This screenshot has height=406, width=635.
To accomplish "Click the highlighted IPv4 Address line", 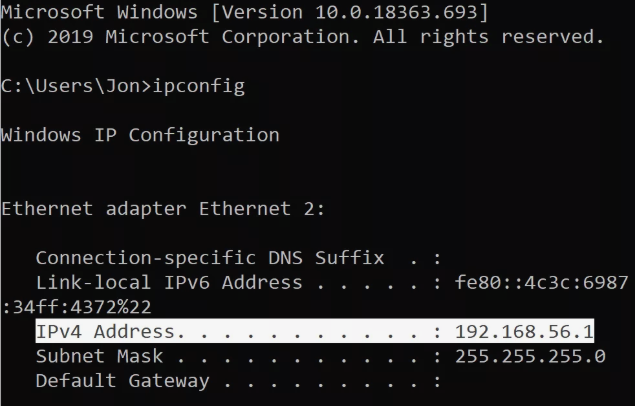I will [315, 331].
